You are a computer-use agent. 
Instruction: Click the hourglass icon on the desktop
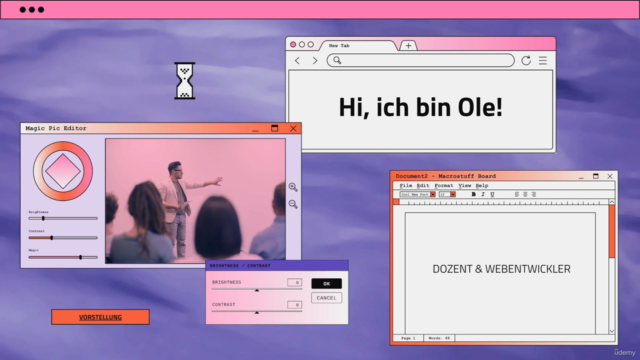(x=185, y=81)
